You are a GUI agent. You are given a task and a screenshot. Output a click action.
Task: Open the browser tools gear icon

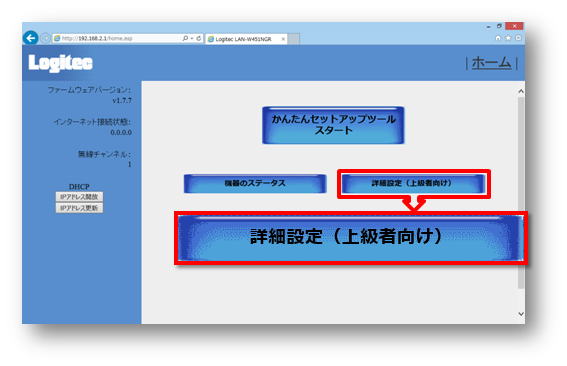(x=518, y=38)
